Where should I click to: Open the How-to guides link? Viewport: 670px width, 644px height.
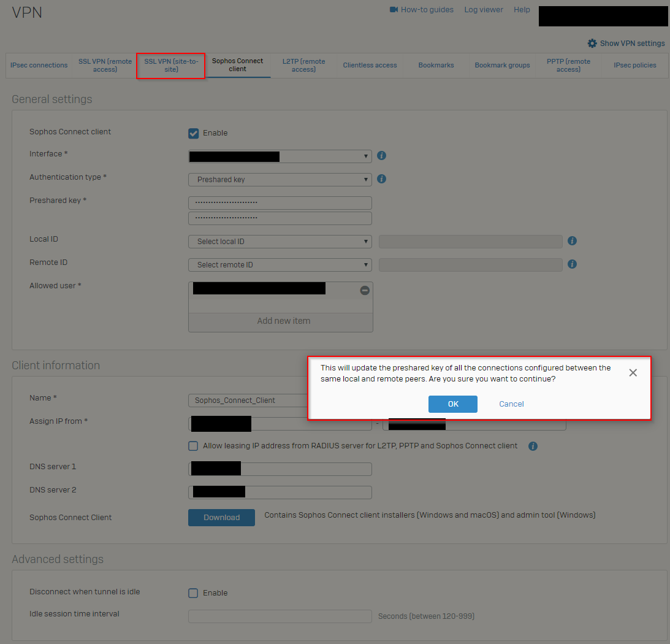pos(427,9)
